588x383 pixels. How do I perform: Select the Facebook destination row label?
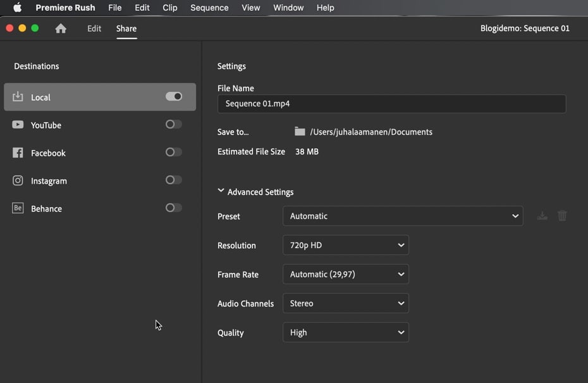49,153
